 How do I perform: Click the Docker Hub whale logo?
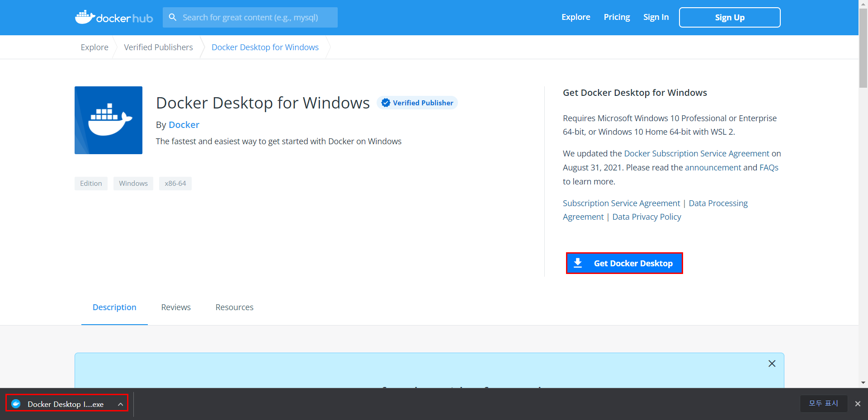pyautogui.click(x=114, y=18)
